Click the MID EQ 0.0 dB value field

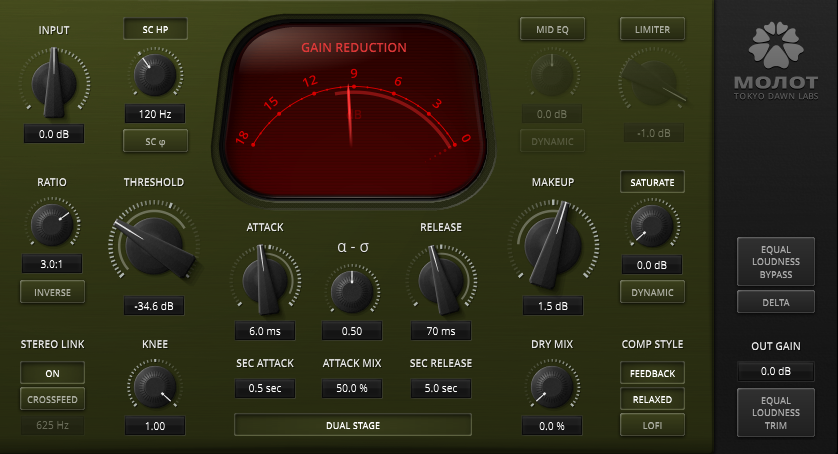[552, 114]
